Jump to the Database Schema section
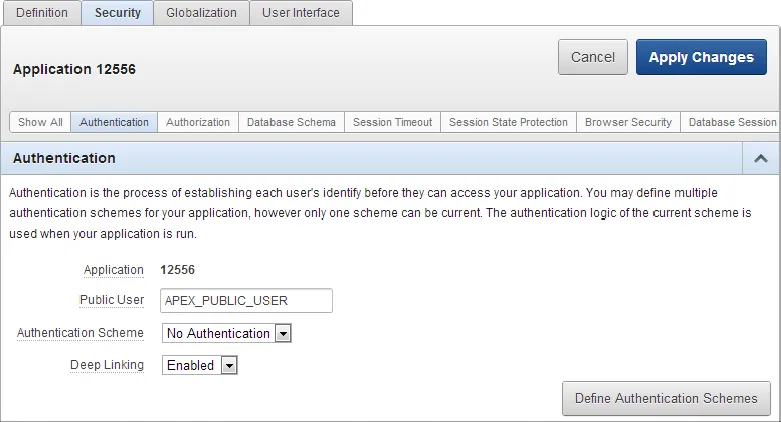This screenshot has width=781, height=422. coord(291,122)
